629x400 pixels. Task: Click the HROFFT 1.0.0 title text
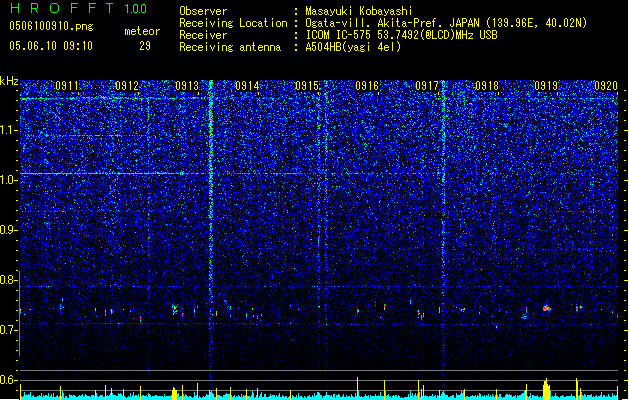78,8
